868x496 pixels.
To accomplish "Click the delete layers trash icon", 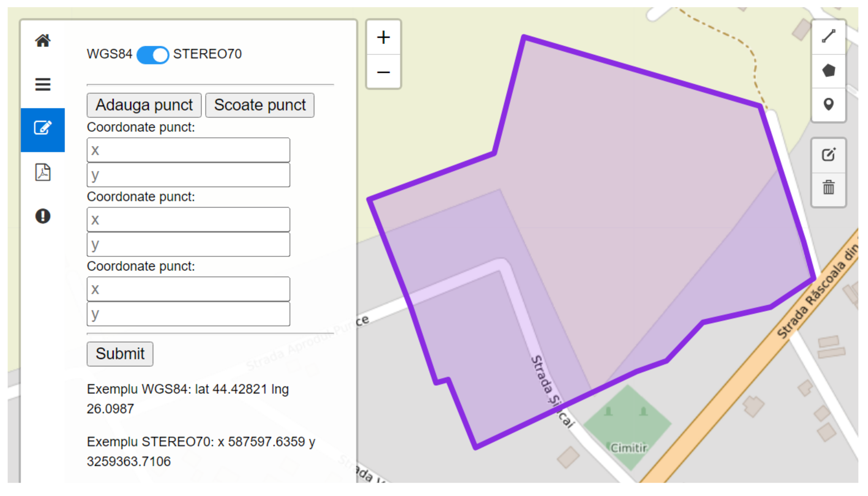I will (x=829, y=188).
